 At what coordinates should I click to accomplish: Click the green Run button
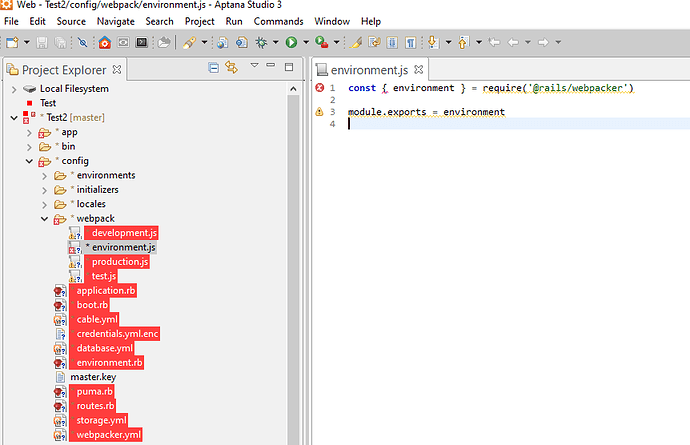point(291,42)
